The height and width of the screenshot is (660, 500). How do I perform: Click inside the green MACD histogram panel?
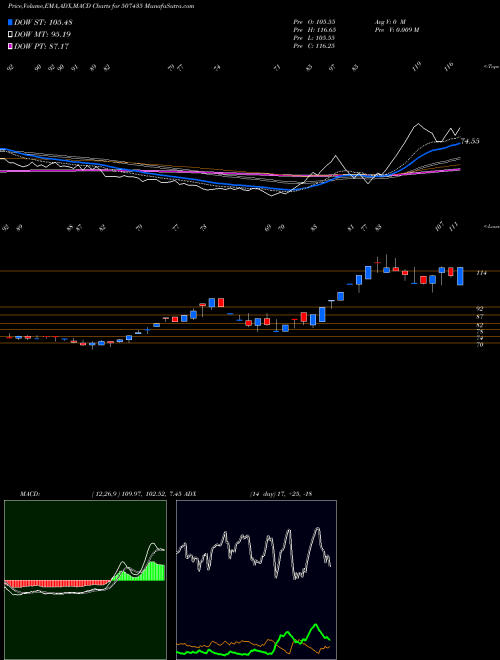(85, 580)
